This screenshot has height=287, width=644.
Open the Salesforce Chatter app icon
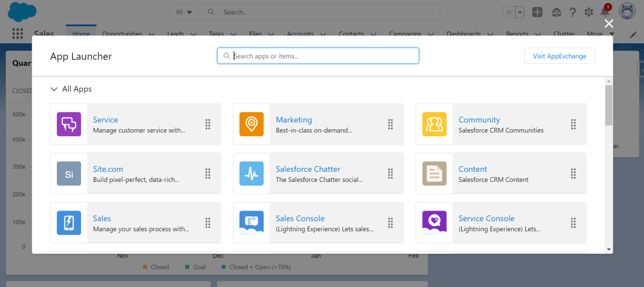pyautogui.click(x=252, y=173)
